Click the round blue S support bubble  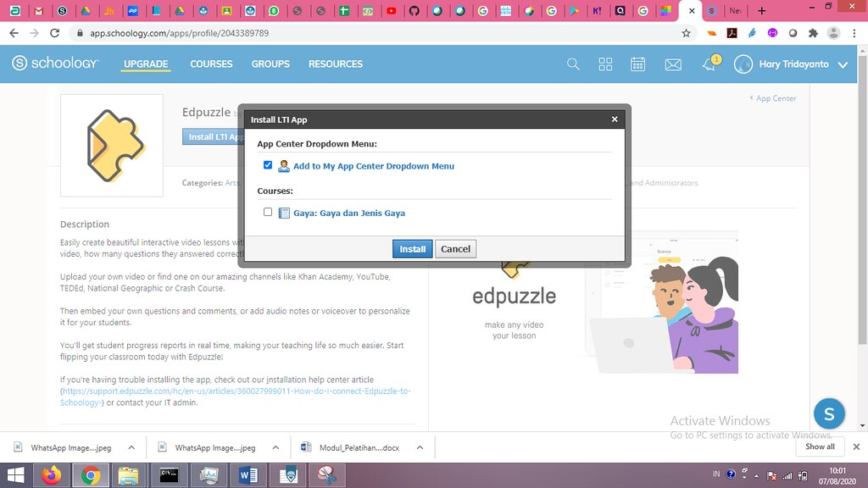[x=829, y=413]
